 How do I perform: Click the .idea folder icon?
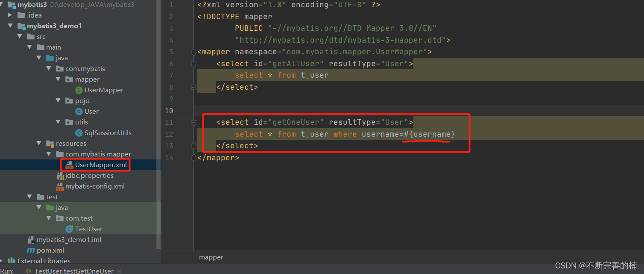click(x=21, y=15)
